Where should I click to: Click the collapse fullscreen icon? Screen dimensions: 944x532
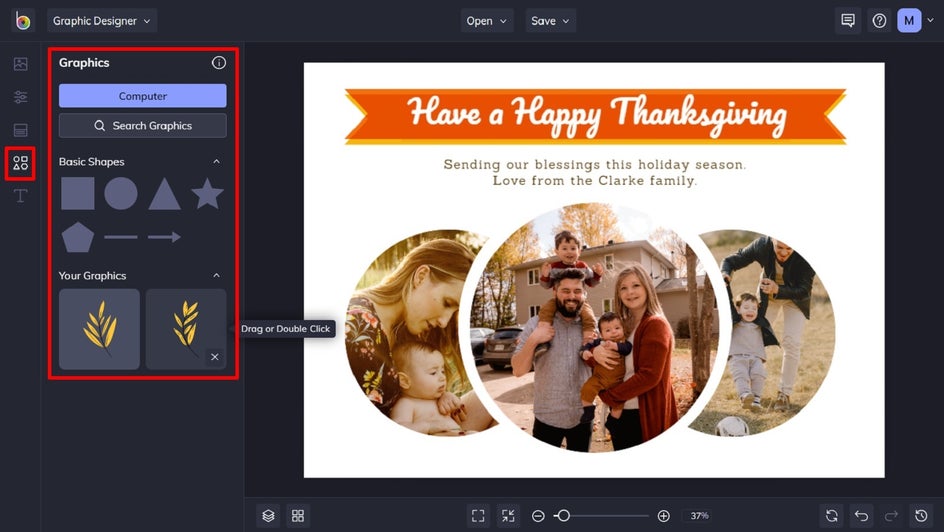(508, 516)
